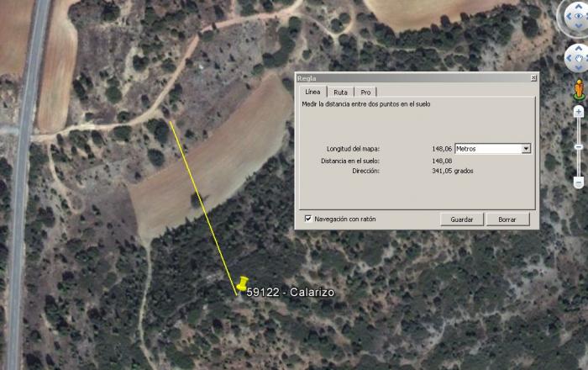Click the Guardar button
The image size is (588, 370).
(462, 219)
